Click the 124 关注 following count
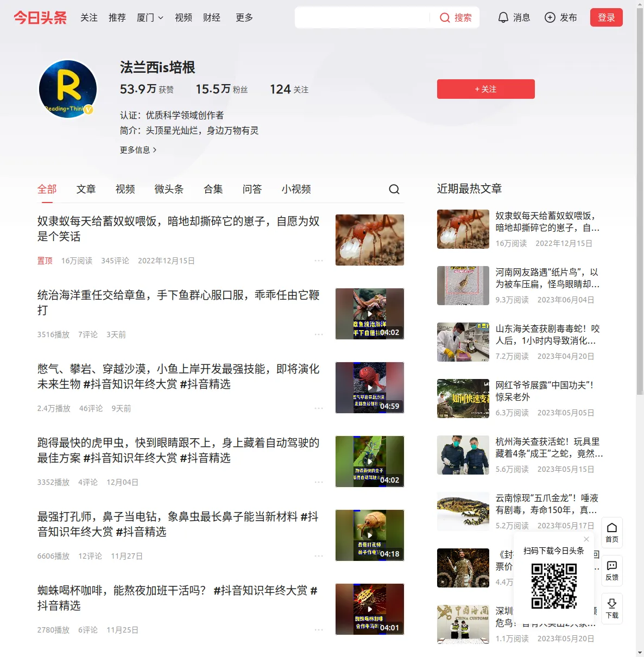The height and width of the screenshot is (657, 644). 289,89
